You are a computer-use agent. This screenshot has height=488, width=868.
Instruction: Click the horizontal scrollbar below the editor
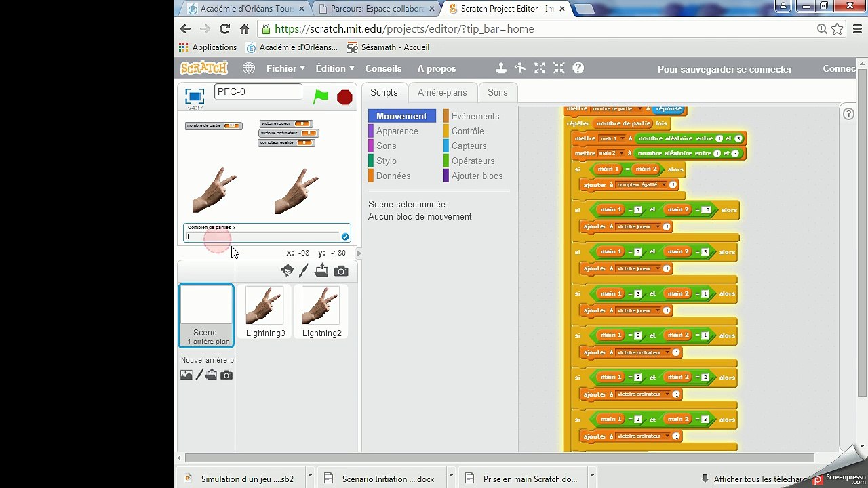coord(499,457)
